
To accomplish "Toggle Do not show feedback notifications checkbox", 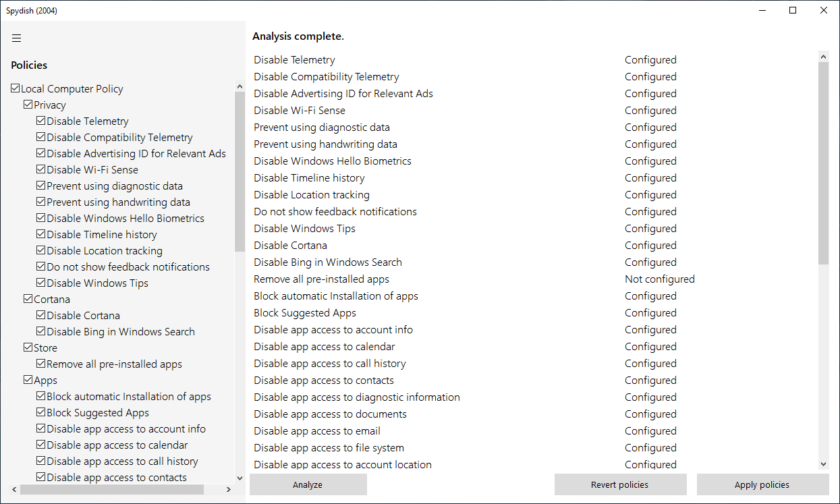I will click(x=41, y=267).
